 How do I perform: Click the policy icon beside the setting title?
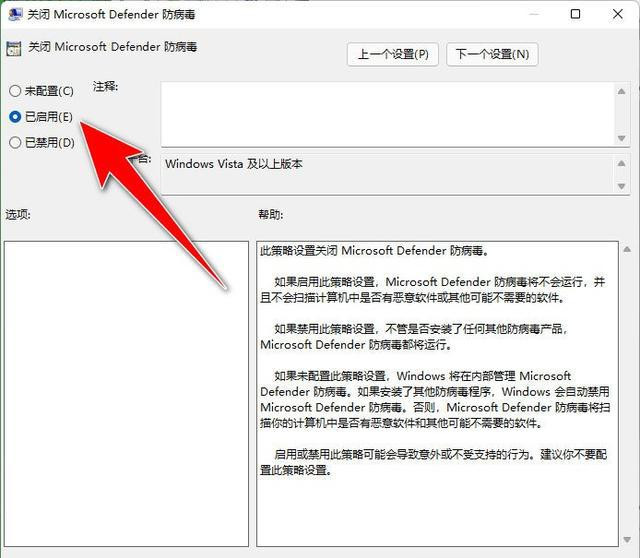pos(13,49)
